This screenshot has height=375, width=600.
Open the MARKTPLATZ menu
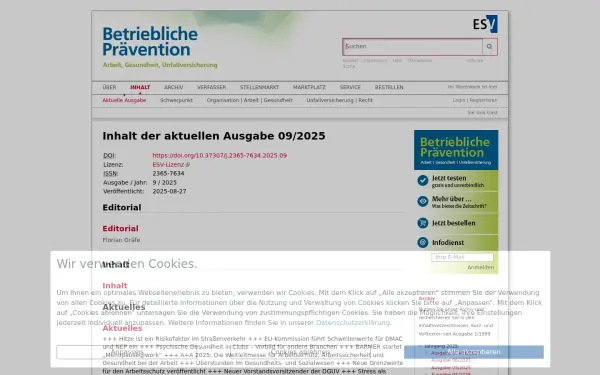pyautogui.click(x=309, y=87)
